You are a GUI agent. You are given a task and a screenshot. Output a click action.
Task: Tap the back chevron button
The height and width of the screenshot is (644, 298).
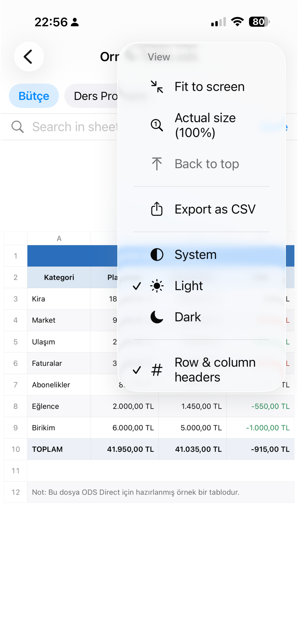(29, 57)
